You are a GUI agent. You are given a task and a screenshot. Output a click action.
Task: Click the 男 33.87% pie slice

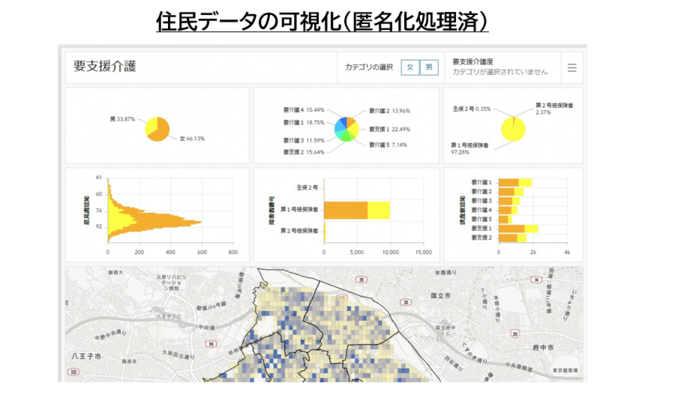click(150, 125)
